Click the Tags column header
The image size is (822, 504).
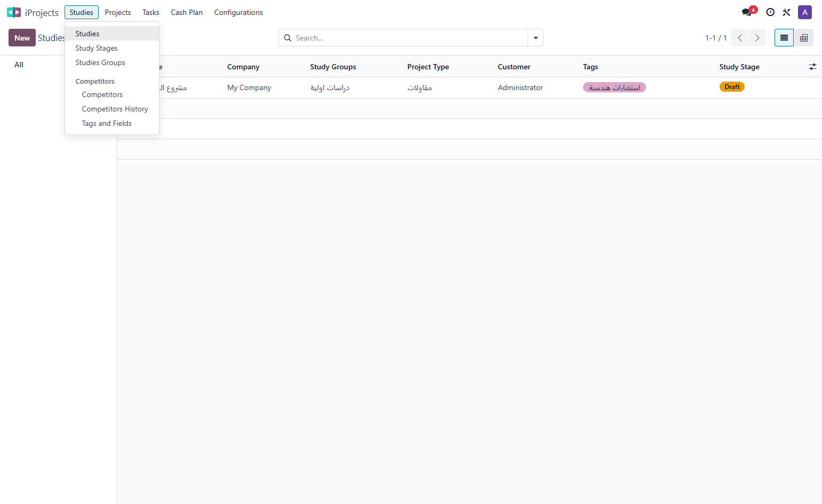coord(590,67)
